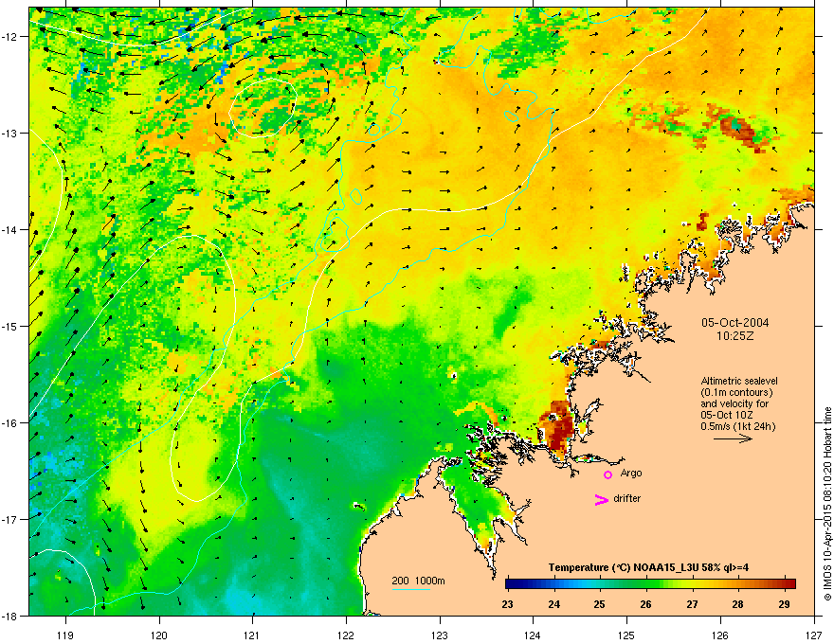The height and width of the screenshot is (644, 834).
Task: Click the colorbar tick label 26
Action: pyautogui.click(x=645, y=604)
